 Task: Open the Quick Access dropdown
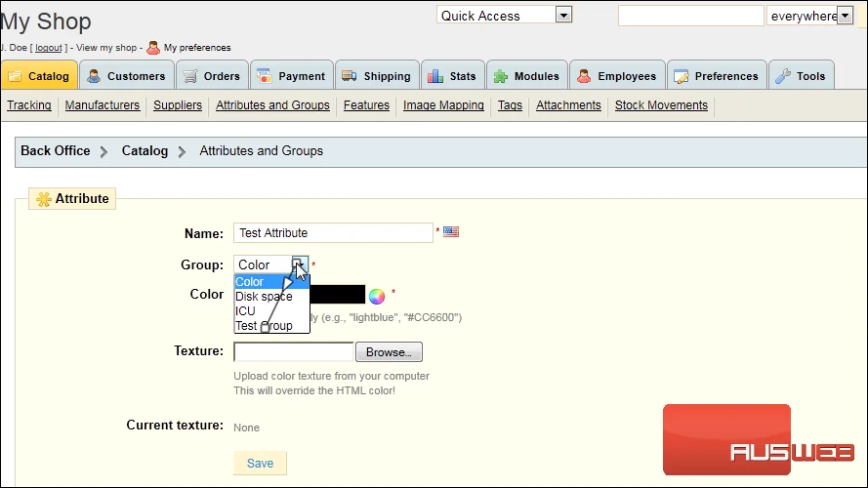pos(504,16)
